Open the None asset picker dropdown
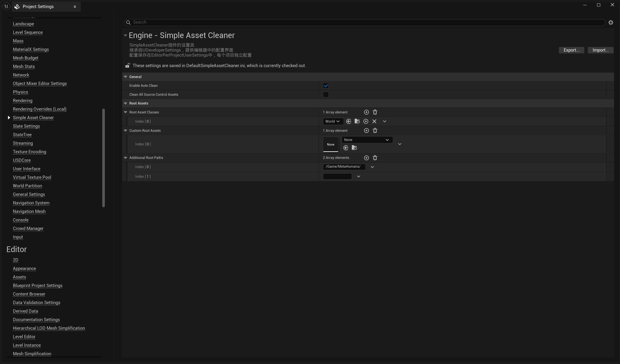 (x=367, y=140)
